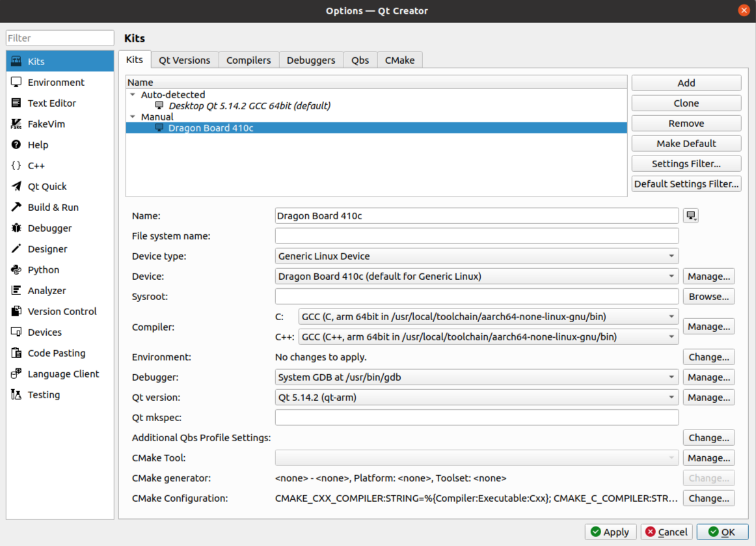Screen dimensions: 756x546
Task: Open C++ settings braces icon
Action: coord(16,165)
